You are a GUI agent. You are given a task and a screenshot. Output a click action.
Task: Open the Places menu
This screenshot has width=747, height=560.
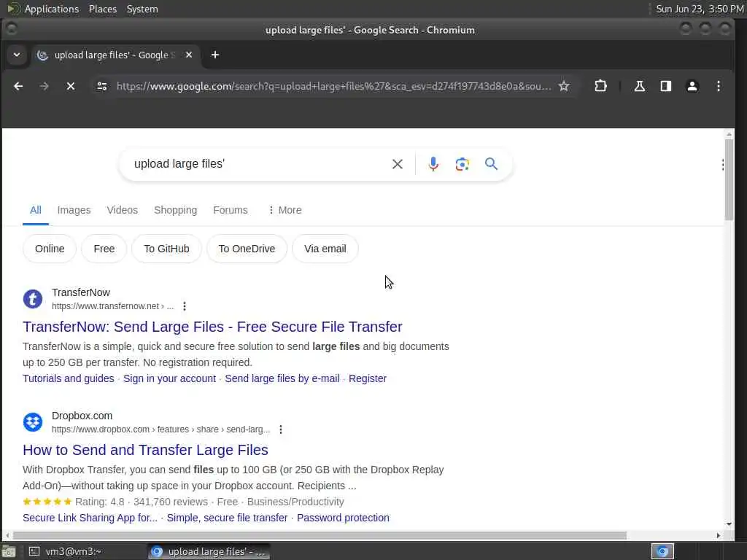point(102,9)
